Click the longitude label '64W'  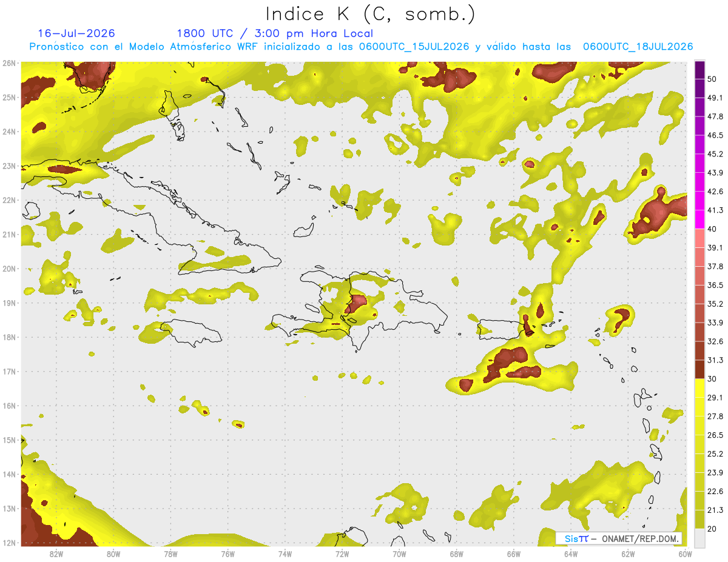tap(571, 554)
